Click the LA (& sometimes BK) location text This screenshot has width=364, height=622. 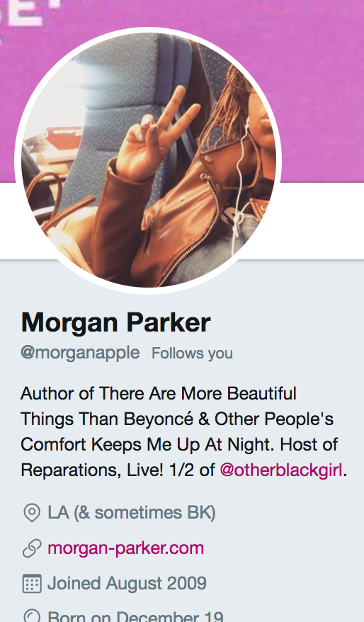132,512
